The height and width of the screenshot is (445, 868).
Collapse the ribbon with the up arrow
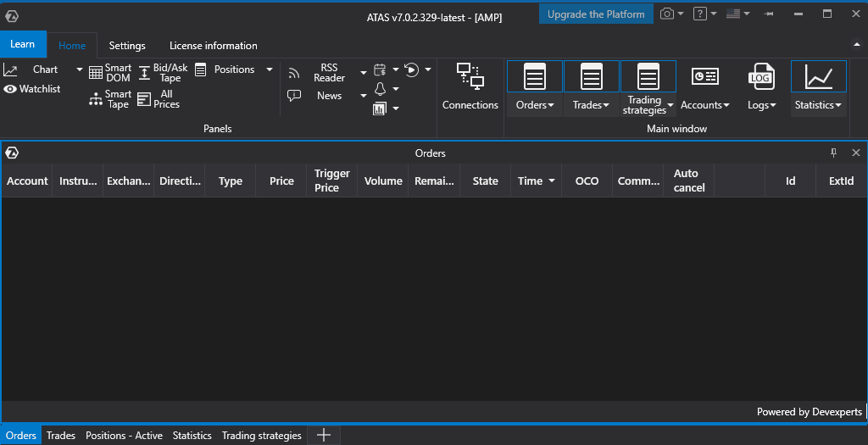[x=856, y=44]
